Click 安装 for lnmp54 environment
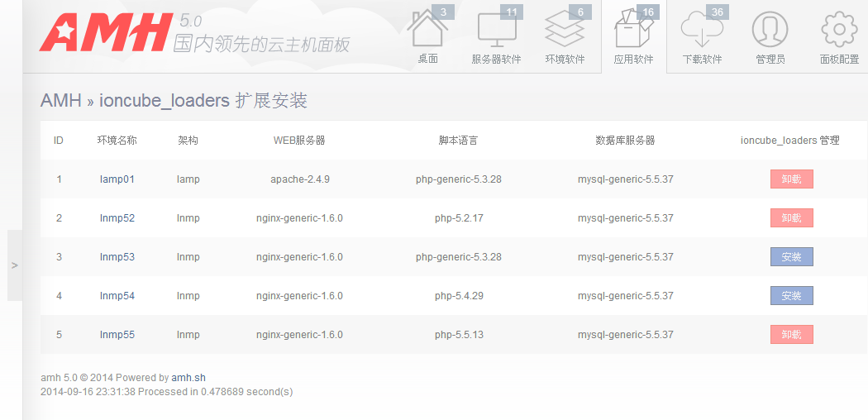868x420 pixels. click(791, 296)
